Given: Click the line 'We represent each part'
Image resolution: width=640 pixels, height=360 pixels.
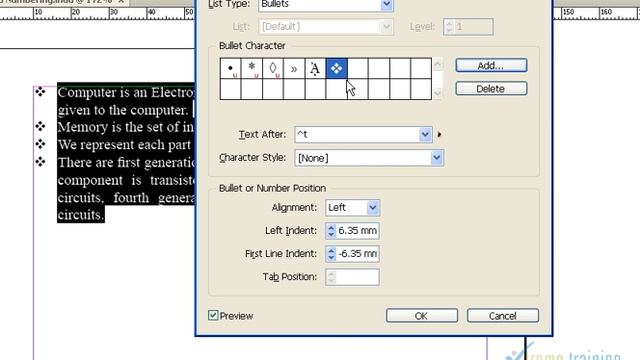Looking at the screenshot, I should click(x=124, y=145).
